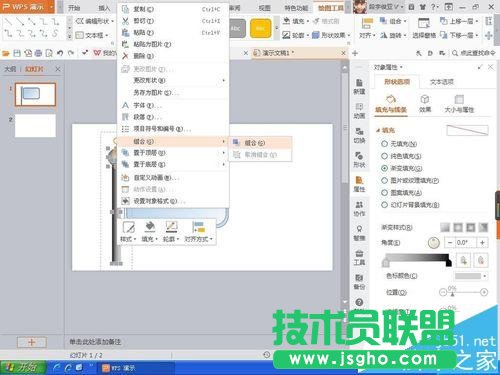Select slide 2 thumbnail
500x375 pixels.
(35, 126)
